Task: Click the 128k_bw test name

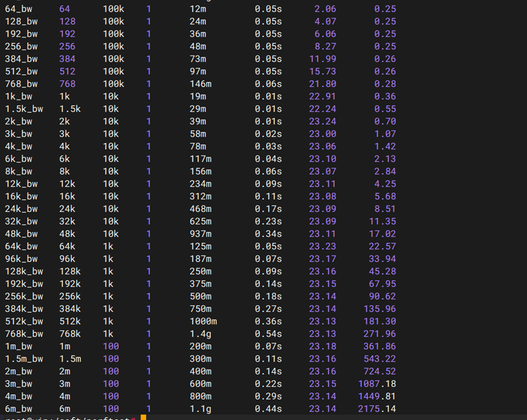Action: pos(24,271)
